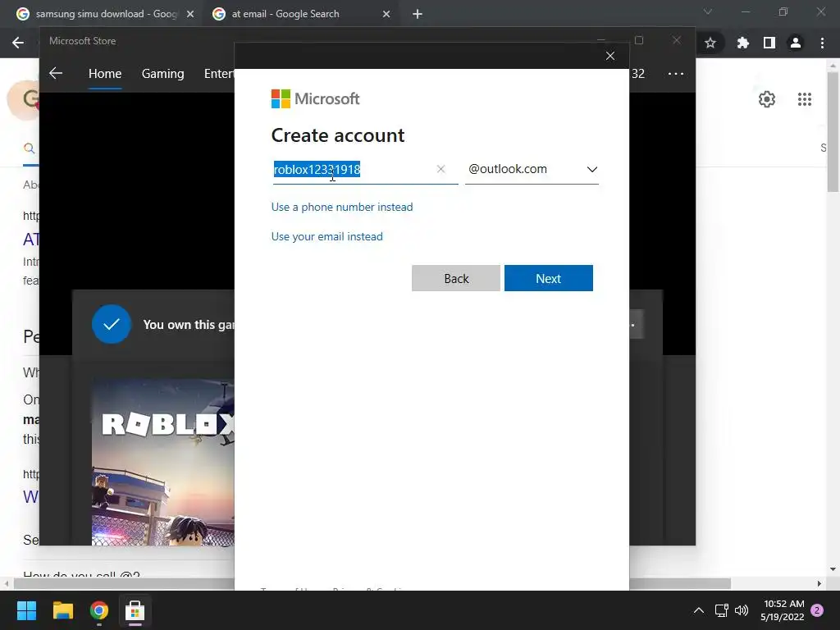Viewport: 840px width, 630px height.
Task: Open Microsoft Store more options ellipsis
Action: tap(676, 73)
